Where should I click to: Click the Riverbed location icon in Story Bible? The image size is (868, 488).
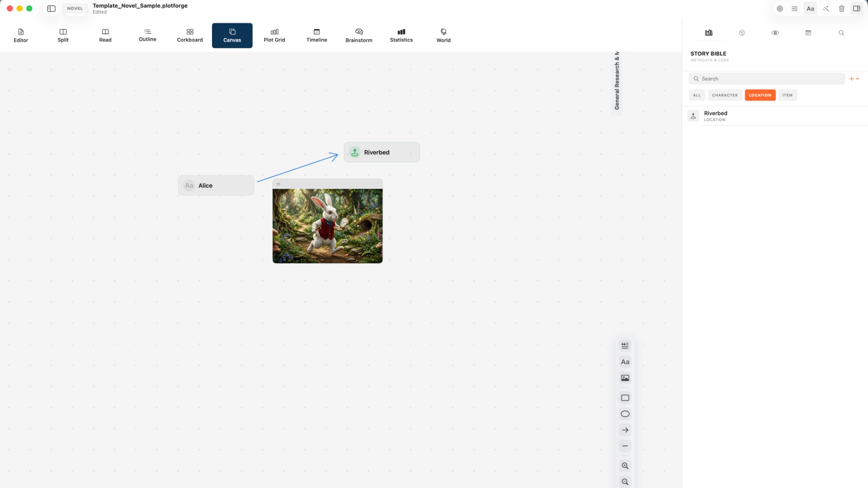[x=693, y=116]
